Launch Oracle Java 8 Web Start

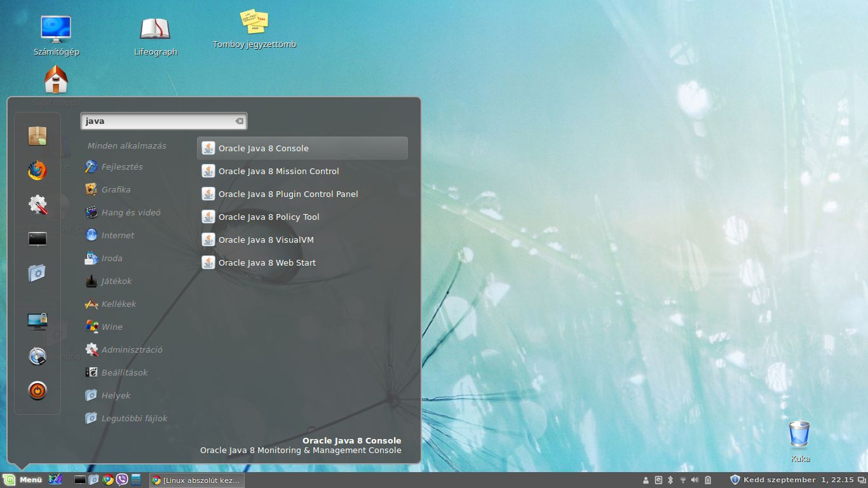click(302, 262)
